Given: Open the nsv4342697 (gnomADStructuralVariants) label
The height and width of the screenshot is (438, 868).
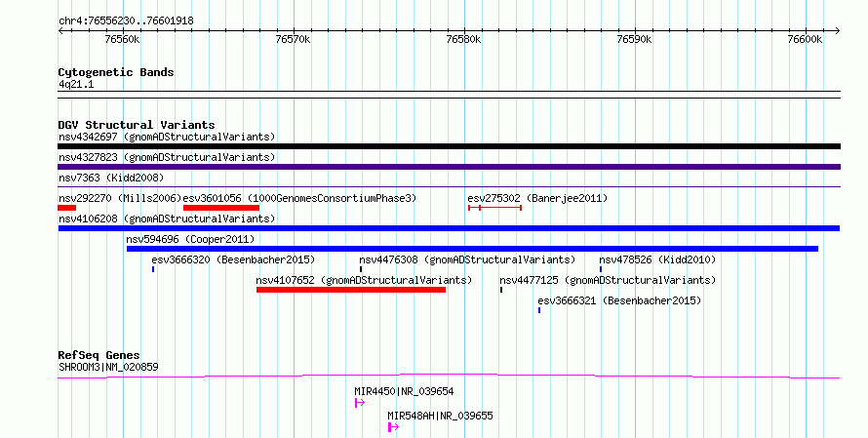Looking at the screenshot, I should click(167, 137).
